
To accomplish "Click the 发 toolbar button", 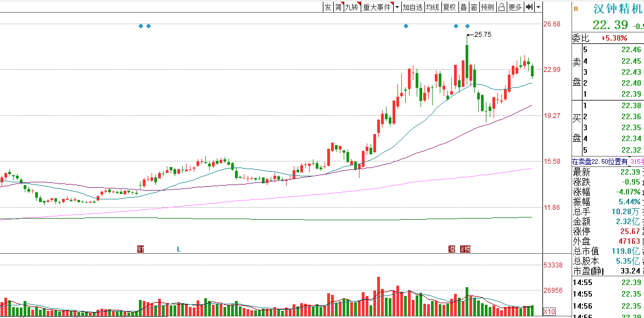I will point(328,7).
